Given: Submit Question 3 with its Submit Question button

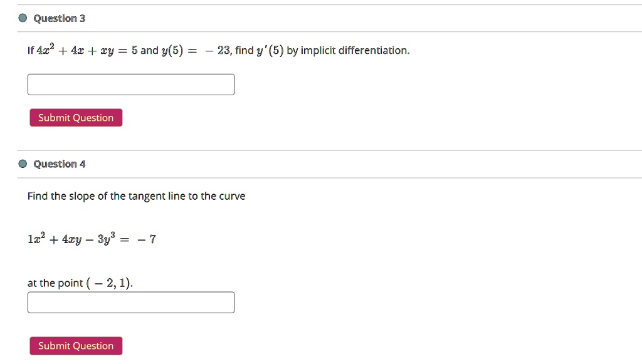Looking at the screenshot, I should [x=76, y=118].
